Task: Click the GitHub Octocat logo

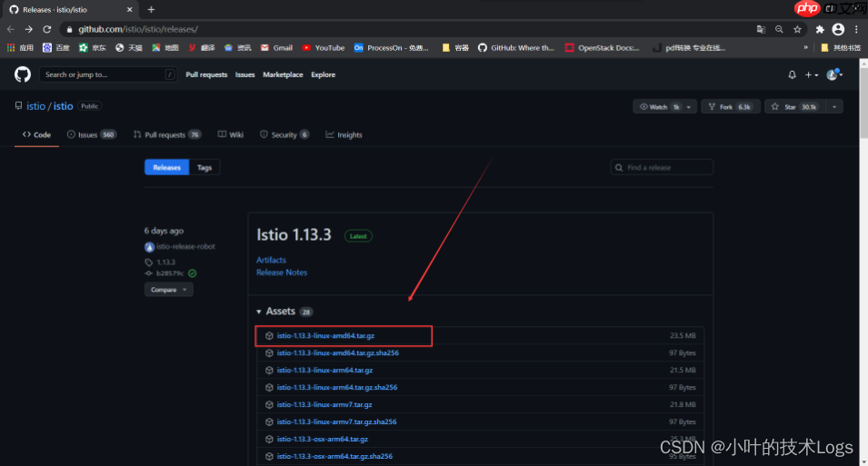Action: pyautogui.click(x=23, y=74)
